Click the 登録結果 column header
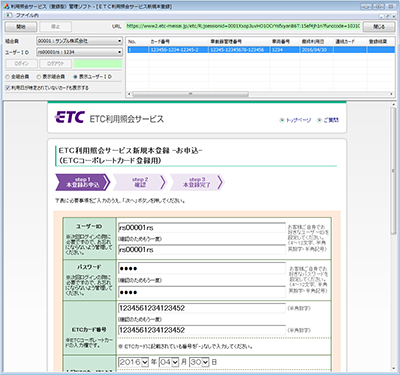This screenshot has width=400, height=375. [381, 41]
